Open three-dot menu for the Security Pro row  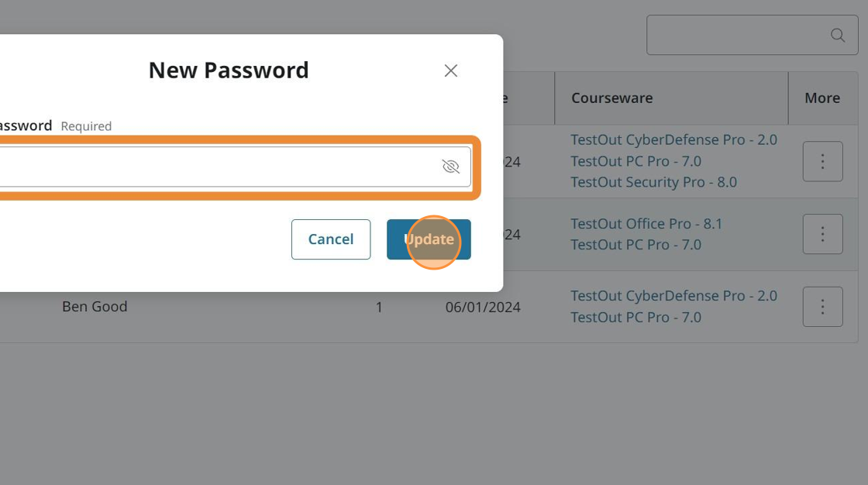click(x=822, y=161)
